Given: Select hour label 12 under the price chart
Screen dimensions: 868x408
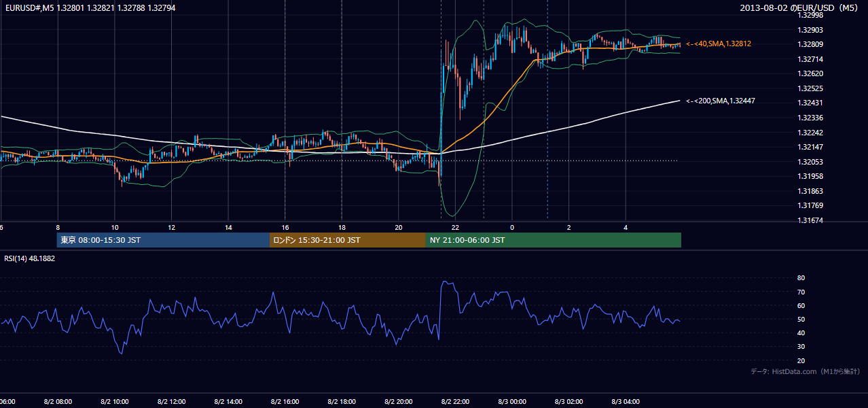Looking at the screenshot, I should tap(171, 227).
